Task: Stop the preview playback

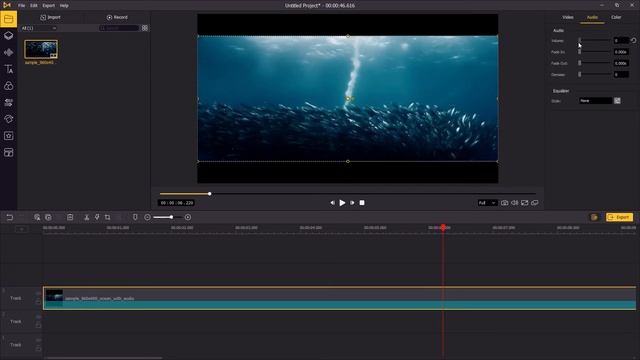Action: click(x=362, y=203)
